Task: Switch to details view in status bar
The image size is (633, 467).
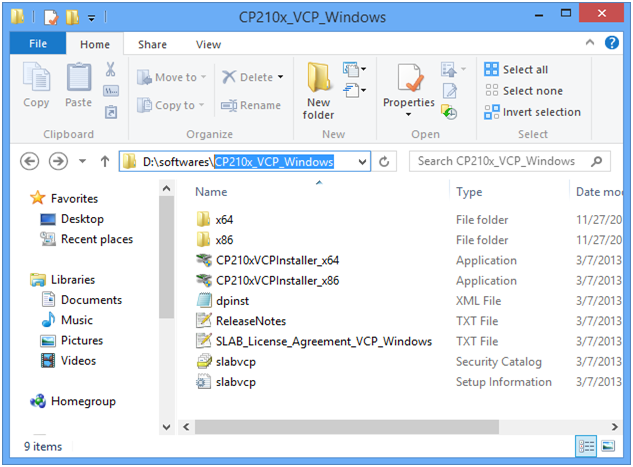Action: (x=587, y=447)
